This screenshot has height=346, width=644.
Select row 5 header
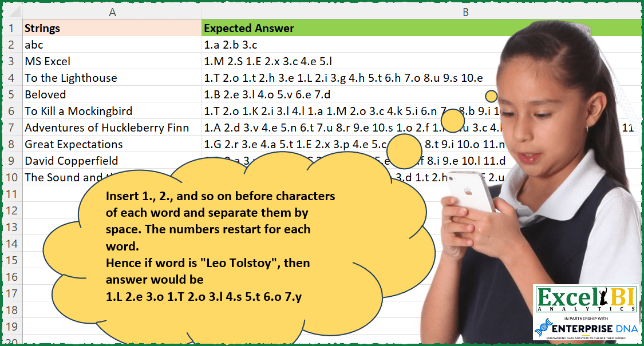(x=13, y=94)
